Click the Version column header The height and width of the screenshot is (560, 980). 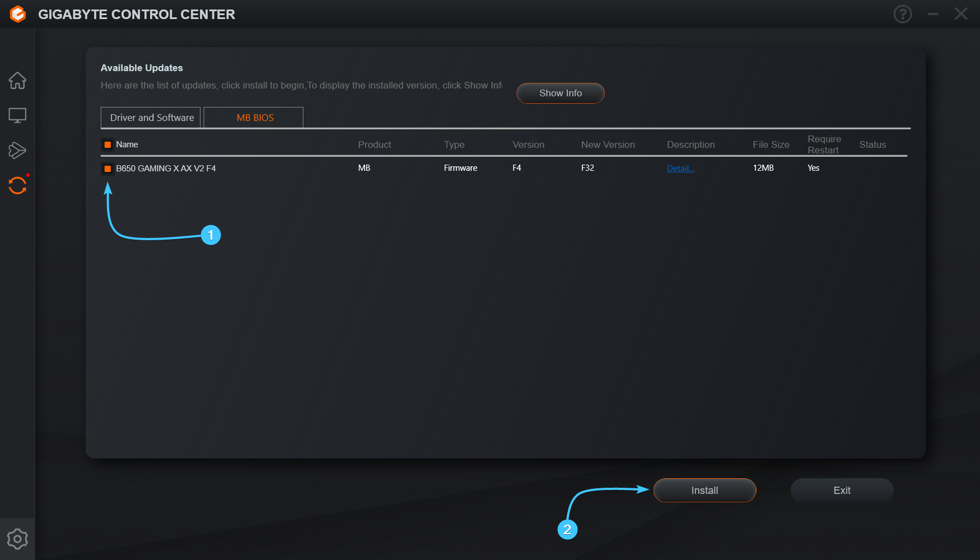pos(528,144)
